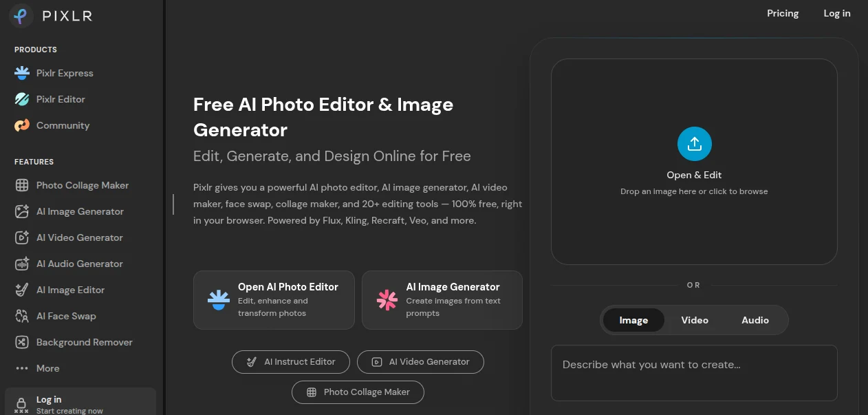Open the Background Remover feature link

[84, 342]
